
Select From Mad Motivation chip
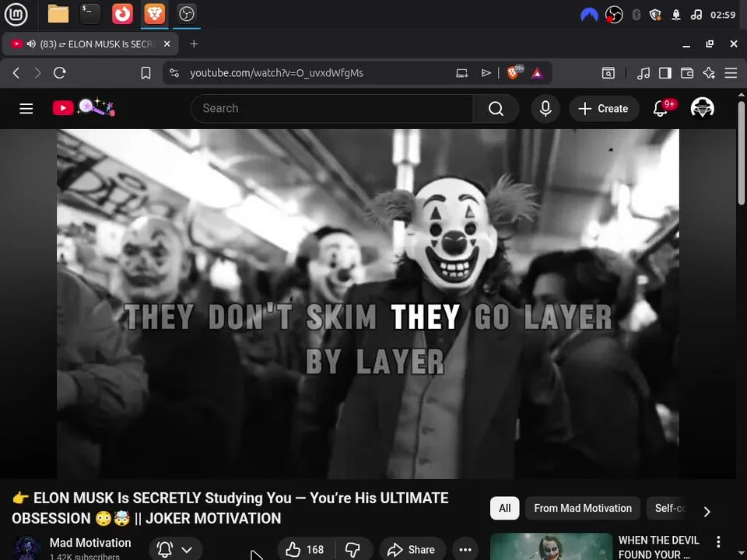583,508
